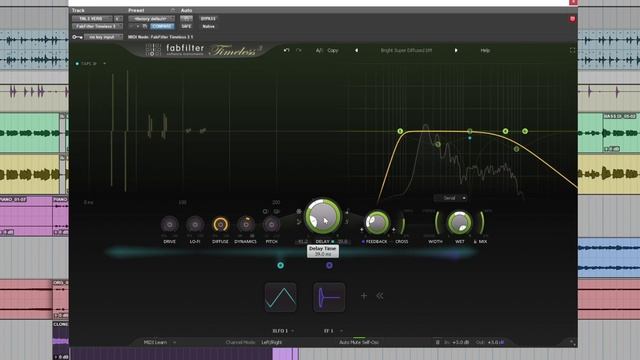Add a new modulation source with plus
Viewport: 640px width, 360px height.
(364, 296)
